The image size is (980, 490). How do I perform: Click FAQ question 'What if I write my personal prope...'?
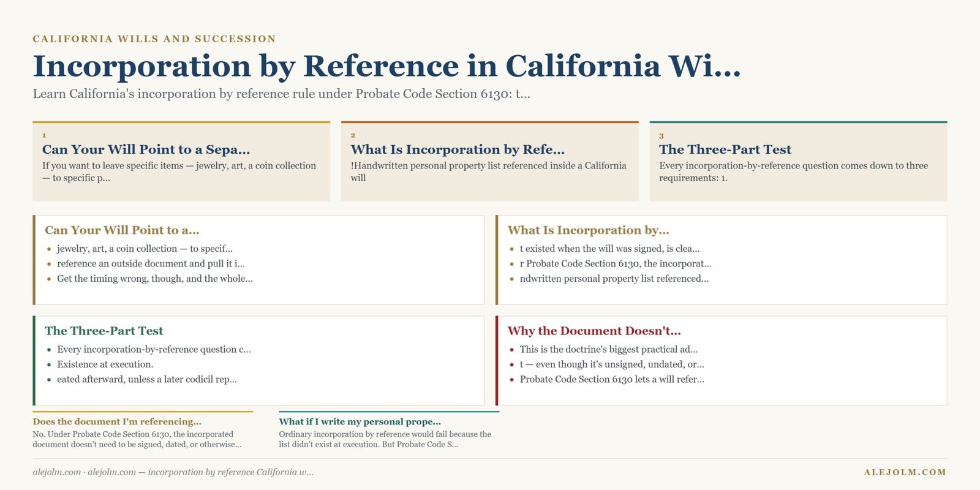[x=360, y=421]
